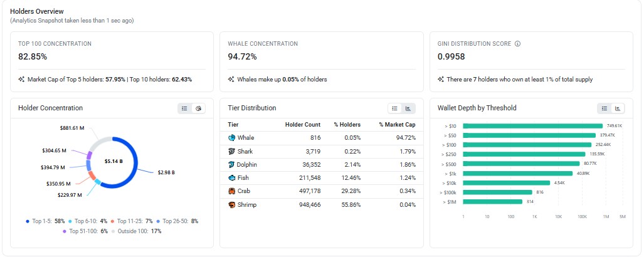This screenshot has width=644, height=257.
Task: Click the 0.9958 Gini score value
Action: 451,56
